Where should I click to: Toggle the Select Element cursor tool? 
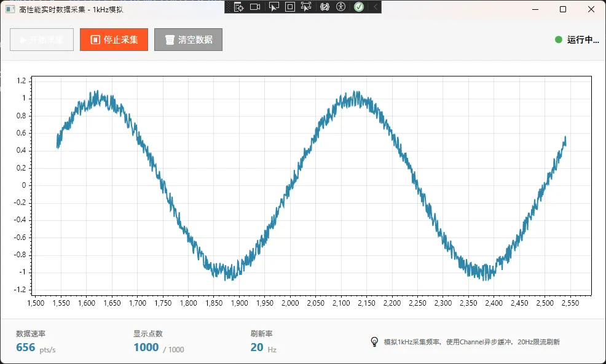coord(274,7)
